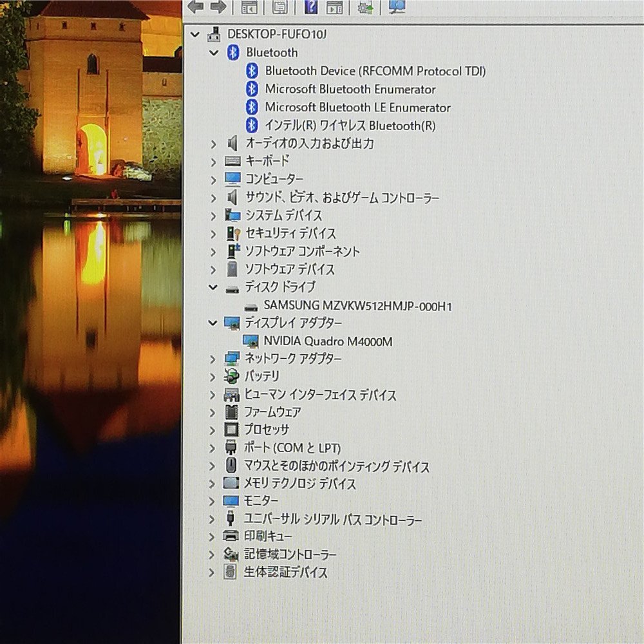Expand the メモリ テクノロジ デバイス category
Image resolution: width=644 pixels, height=644 pixels.
coord(212,484)
